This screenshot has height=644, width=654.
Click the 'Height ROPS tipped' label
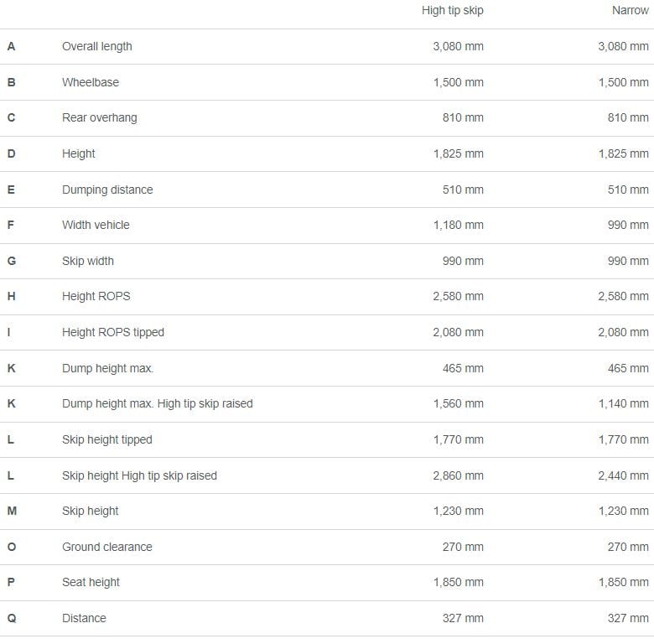click(113, 332)
